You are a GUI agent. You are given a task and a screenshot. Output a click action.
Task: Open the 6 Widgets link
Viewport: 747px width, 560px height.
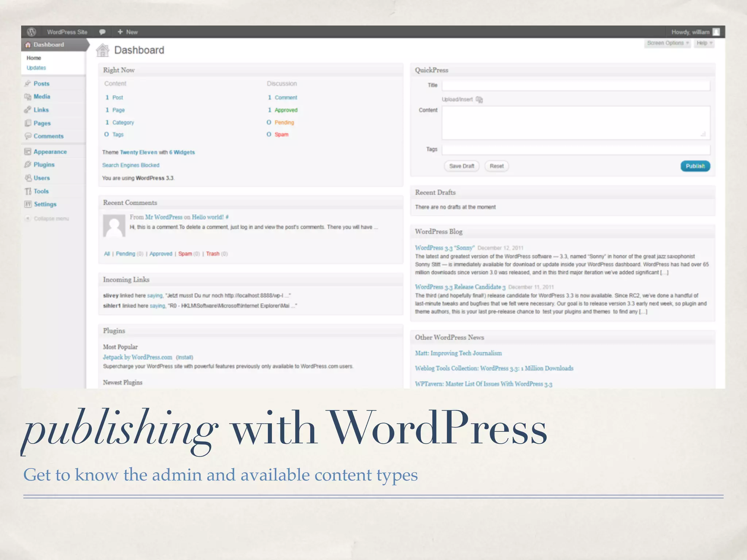tap(182, 152)
